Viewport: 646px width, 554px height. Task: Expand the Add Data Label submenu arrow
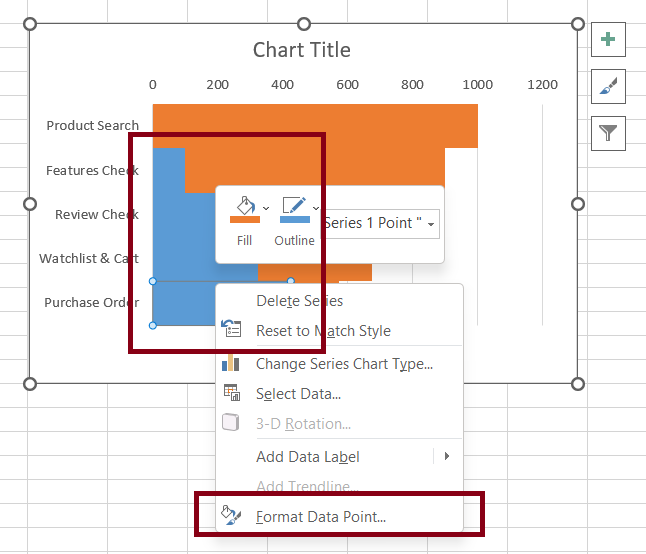pos(446,456)
